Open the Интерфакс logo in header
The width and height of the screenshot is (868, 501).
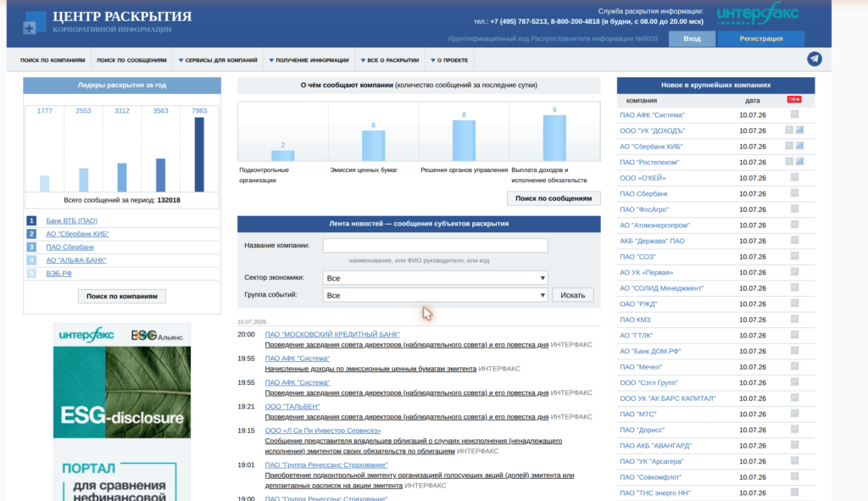coord(757,14)
